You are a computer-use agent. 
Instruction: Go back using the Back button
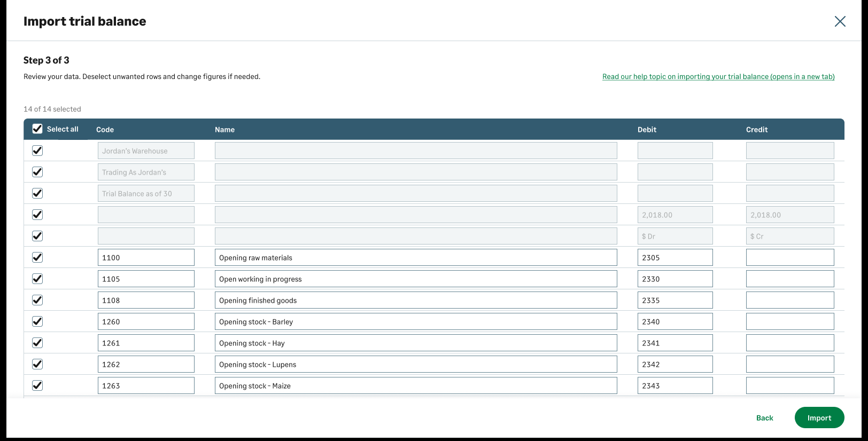tap(764, 418)
